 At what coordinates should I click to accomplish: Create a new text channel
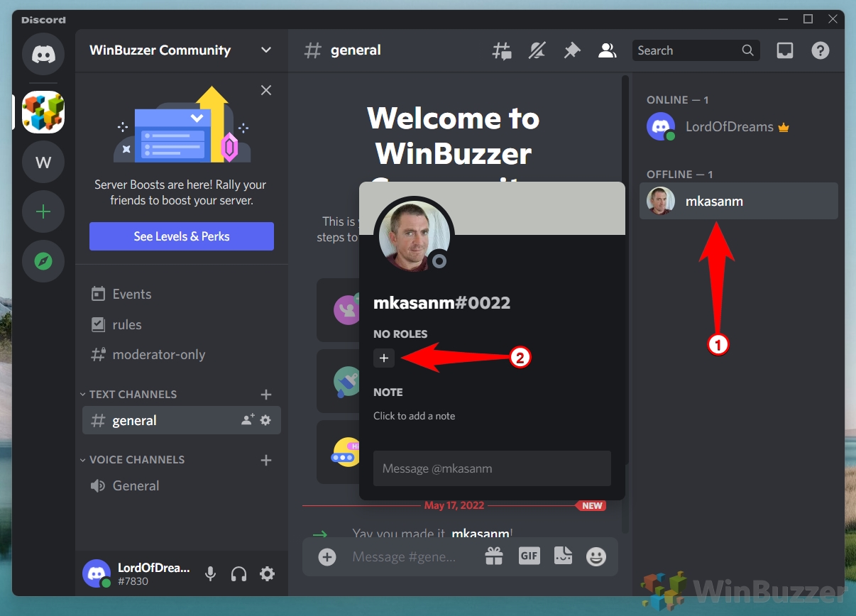pos(266,395)
